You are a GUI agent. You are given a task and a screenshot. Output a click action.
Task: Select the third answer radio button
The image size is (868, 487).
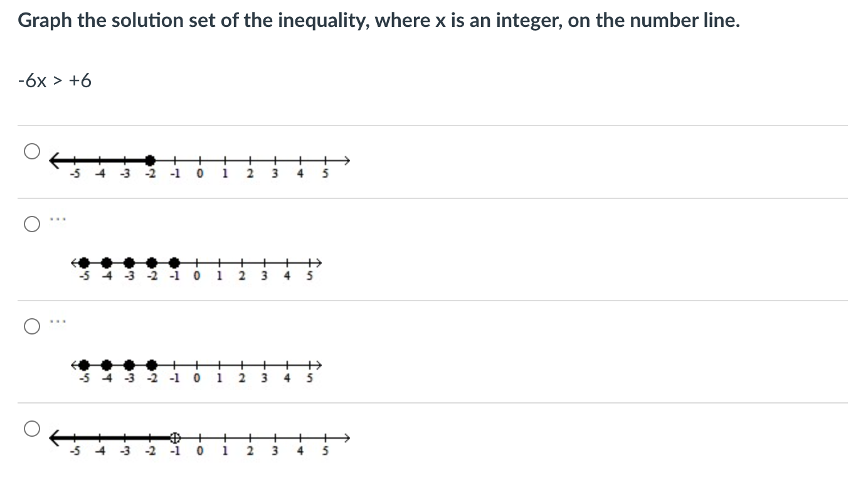(31, 326)
